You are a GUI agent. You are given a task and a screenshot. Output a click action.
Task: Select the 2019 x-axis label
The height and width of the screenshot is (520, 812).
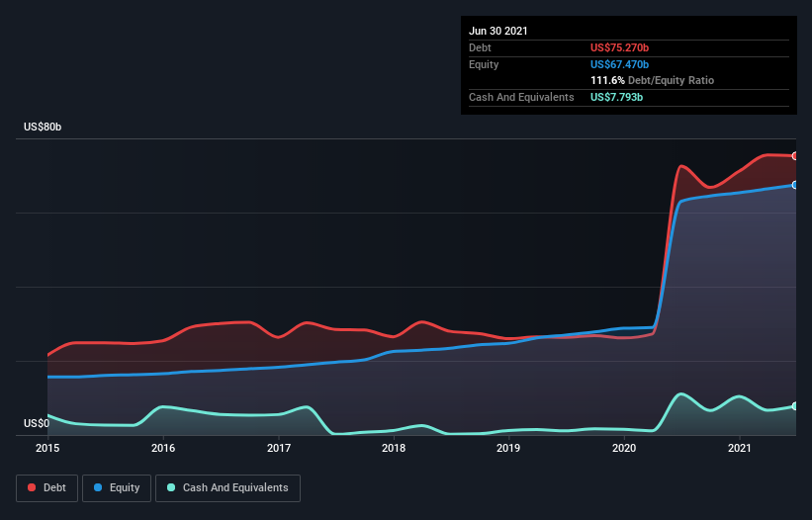[508, 448]
